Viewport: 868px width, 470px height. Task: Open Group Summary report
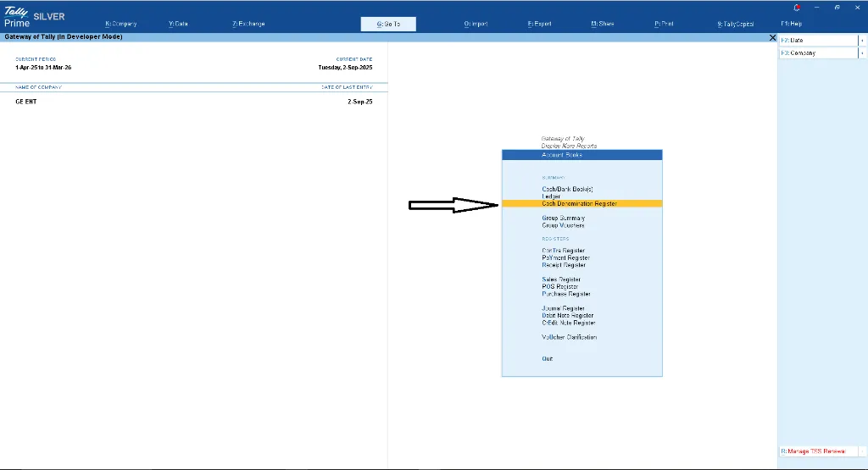tap(564, 218)
